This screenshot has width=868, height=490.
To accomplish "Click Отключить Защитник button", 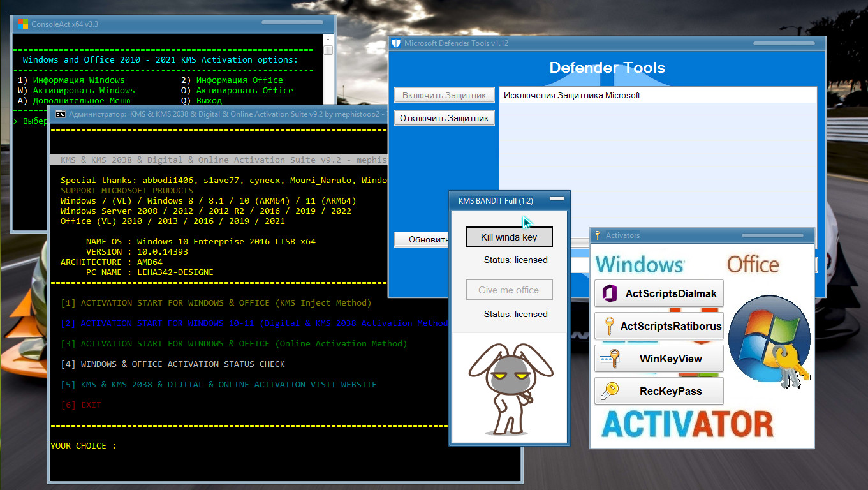I will pyautogui.click(x=445, y=118).
